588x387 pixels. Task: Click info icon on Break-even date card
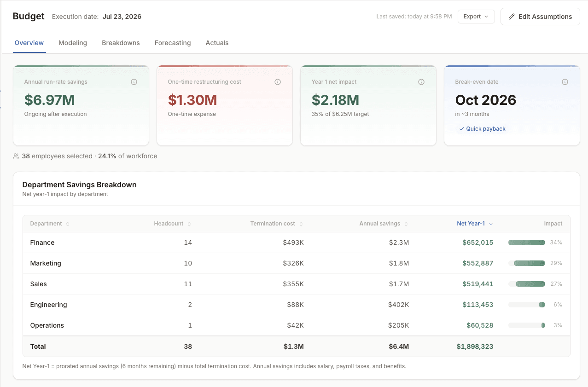[x=565, y=82]
